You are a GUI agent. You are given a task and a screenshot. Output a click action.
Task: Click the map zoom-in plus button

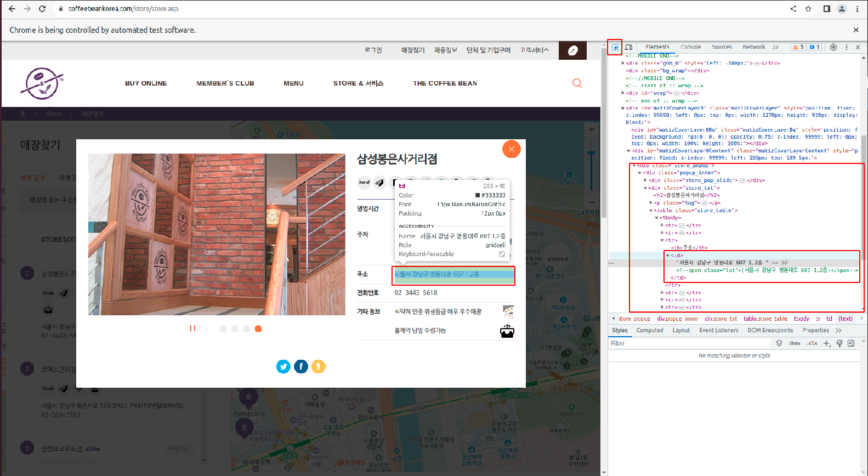pos(591,130)
